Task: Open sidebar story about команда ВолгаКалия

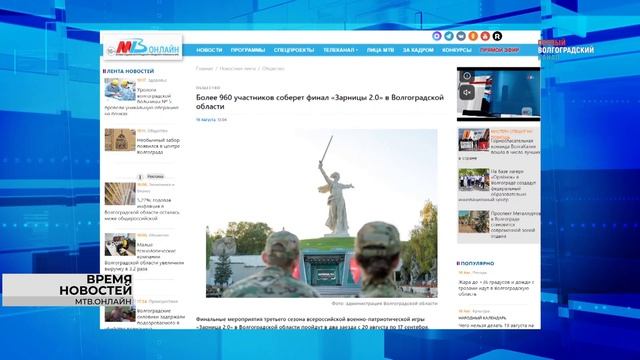Action: pyautogui.click(x=515, y=146)
